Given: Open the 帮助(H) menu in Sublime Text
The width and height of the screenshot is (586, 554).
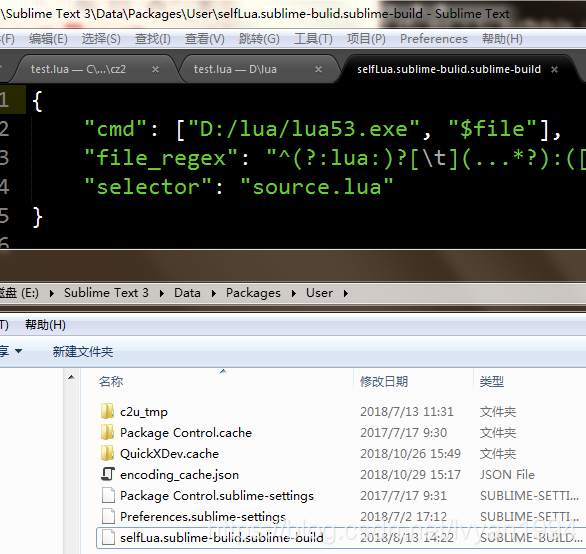Looking at the screenshot, I should [502, 39].
